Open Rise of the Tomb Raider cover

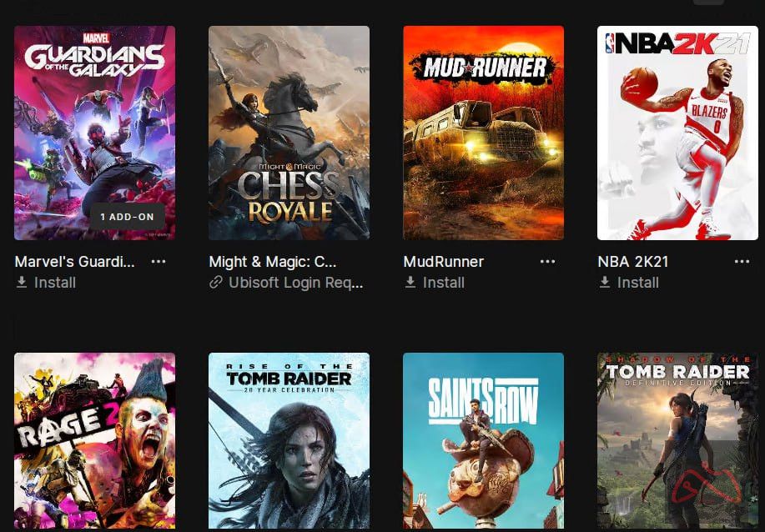289,441
